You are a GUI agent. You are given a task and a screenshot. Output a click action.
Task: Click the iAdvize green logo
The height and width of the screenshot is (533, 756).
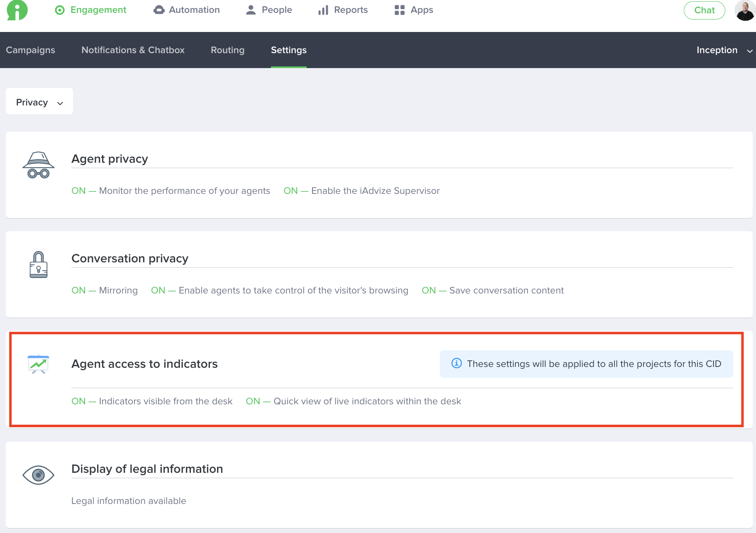pyautogui.click(x=17, y=10)
